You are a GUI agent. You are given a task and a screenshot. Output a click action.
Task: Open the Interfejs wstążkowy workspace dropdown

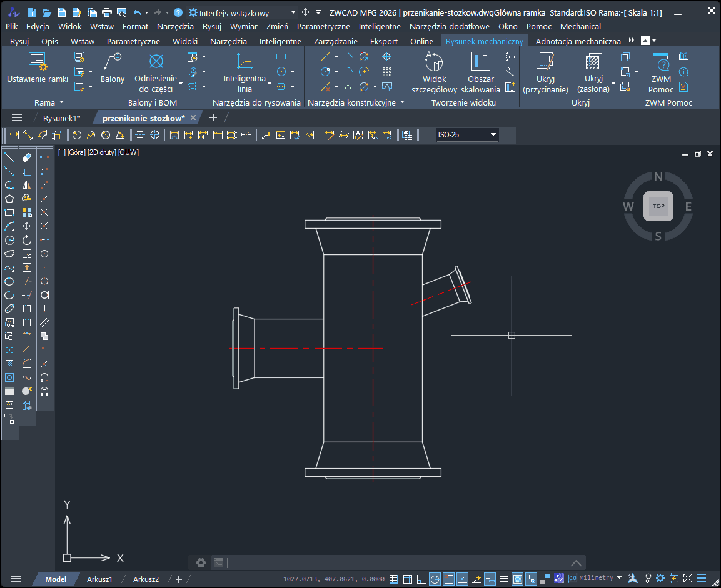point(293,12)
